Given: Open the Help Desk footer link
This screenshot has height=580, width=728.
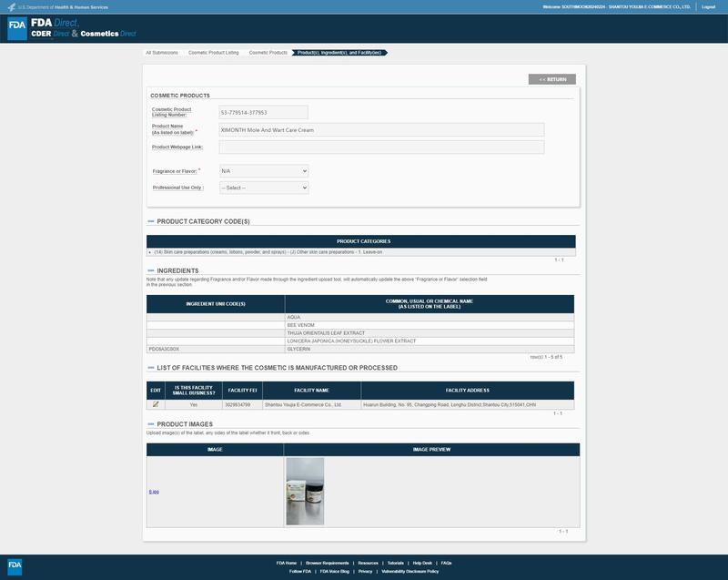Looking at the screenshot, I should 422,563.
